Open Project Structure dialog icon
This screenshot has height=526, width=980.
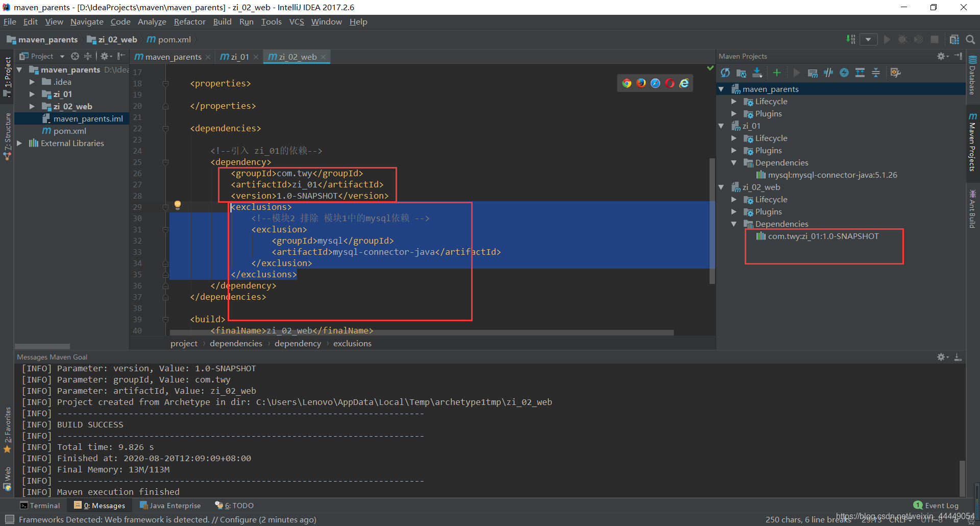tap(954, 39)
